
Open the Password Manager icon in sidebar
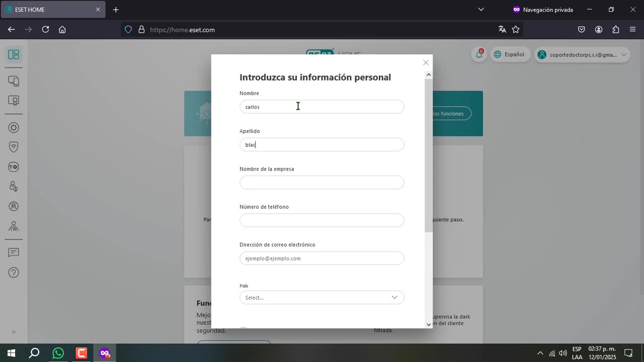coord(14,167)
